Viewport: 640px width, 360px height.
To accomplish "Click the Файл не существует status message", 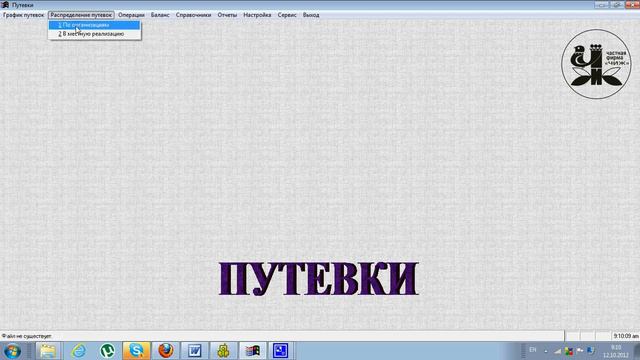I will pyautogui.click(x=27, y=336).
